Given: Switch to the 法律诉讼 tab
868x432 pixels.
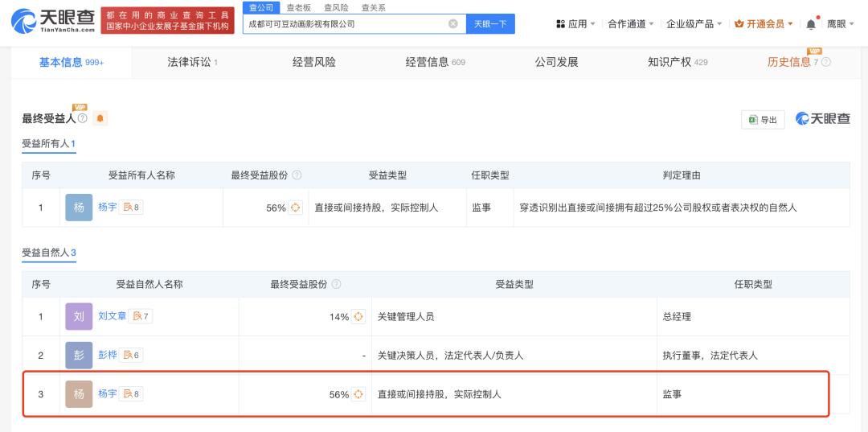Looking at the screenshot, I should tap(192, 62).
